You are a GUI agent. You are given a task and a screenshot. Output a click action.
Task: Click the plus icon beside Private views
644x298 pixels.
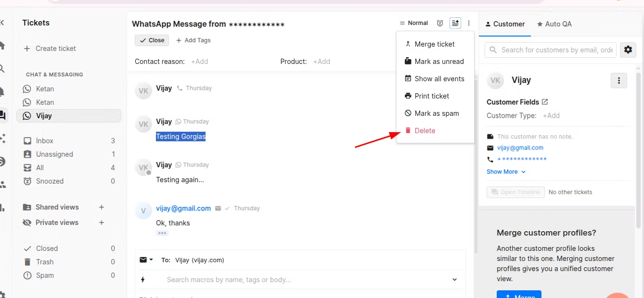point(102,223)
